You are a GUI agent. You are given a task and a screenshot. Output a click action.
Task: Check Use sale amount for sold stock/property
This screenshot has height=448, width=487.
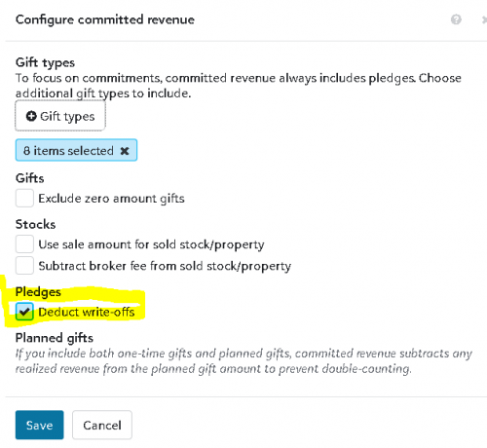pyautogui.click(x=24, y=244)
